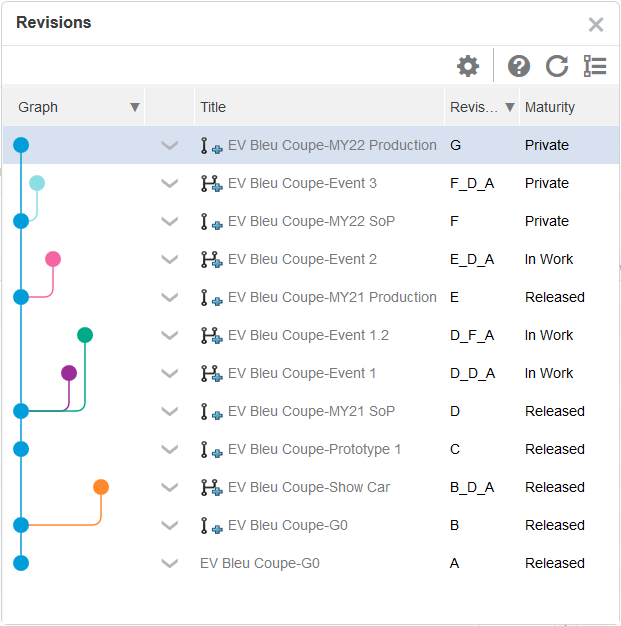Expand the EV Bleu Coupe-G0 revision A chevron
621x626 pixels.
[170, 564]
